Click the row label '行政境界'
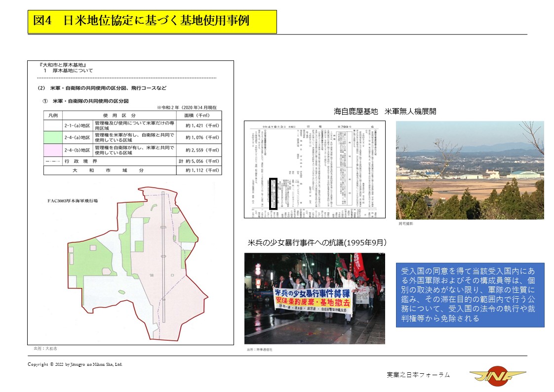The width and height of the screenshot is (554, 392). [x=81, y=161]
